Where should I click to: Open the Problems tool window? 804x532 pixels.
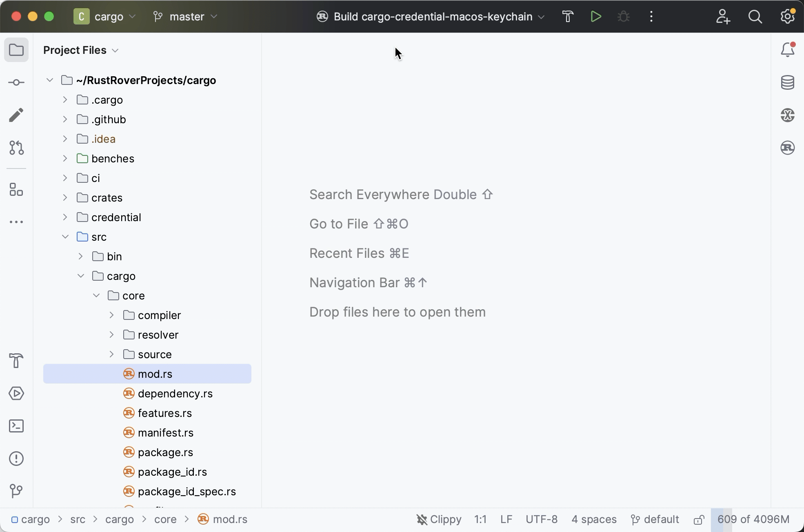click(x=16, y=459)
